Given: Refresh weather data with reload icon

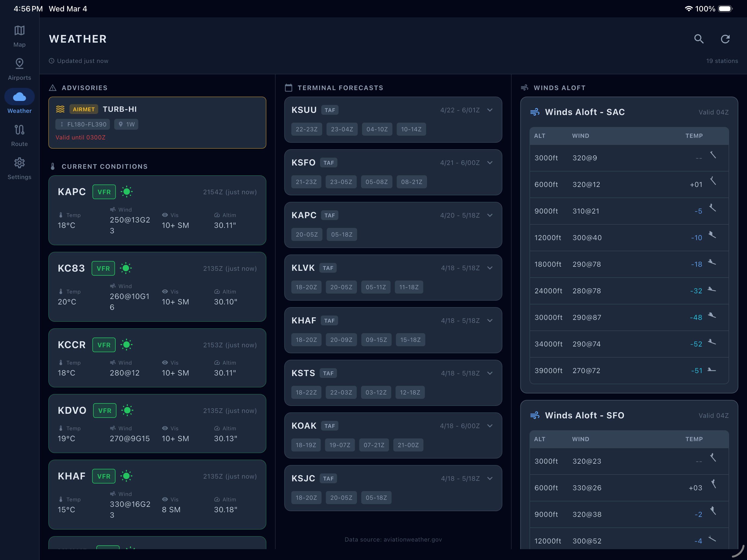Looking at the screenshot, I should coord(725,39).
